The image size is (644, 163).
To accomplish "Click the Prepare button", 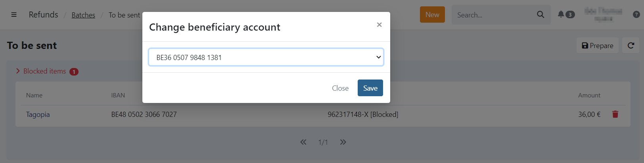I will click(x=597, y=46).
